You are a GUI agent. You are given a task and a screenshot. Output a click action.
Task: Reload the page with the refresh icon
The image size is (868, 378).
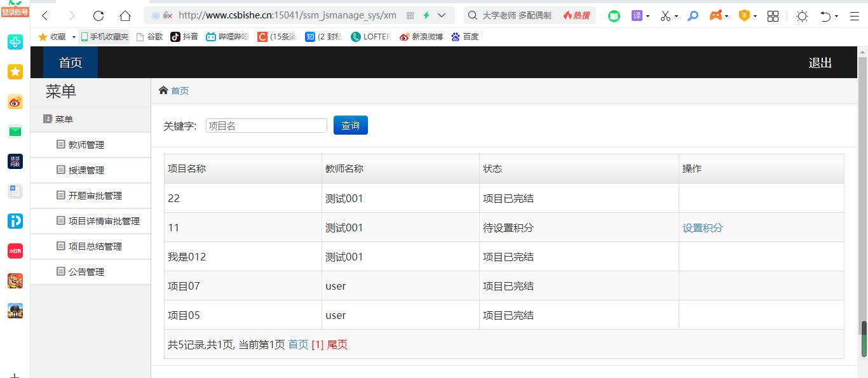(98, 16)
